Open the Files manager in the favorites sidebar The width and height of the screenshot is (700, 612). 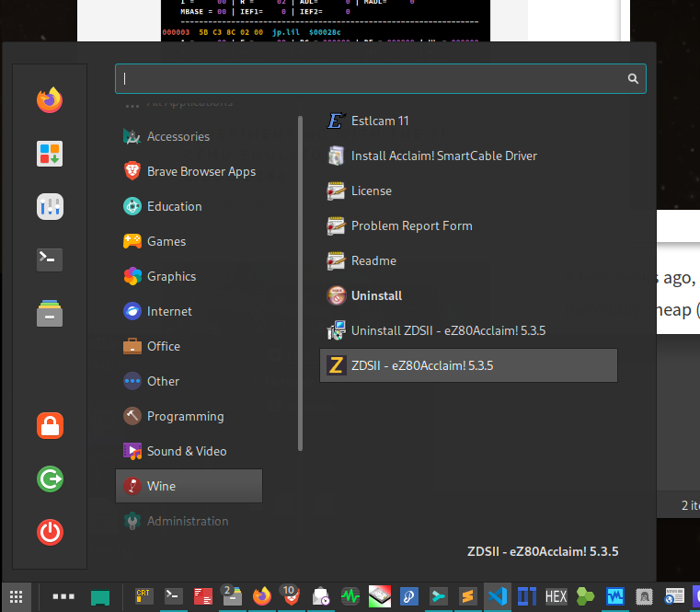(50, 313)
